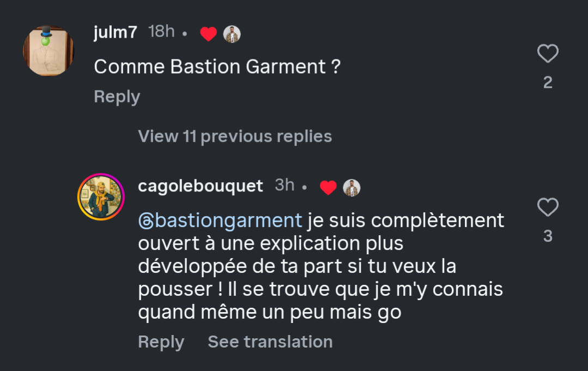Visit the julm7 username profile
This screenshot has height=371, width=588.
click(x=116, y=32)
